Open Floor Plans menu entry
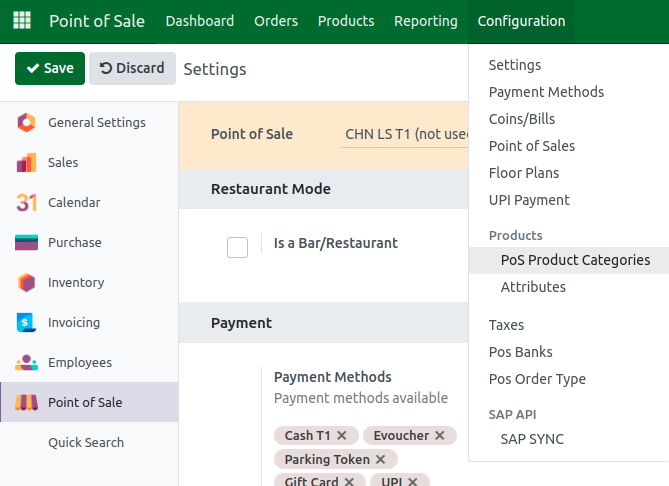The image size is (669, 486). pos(524,173)
